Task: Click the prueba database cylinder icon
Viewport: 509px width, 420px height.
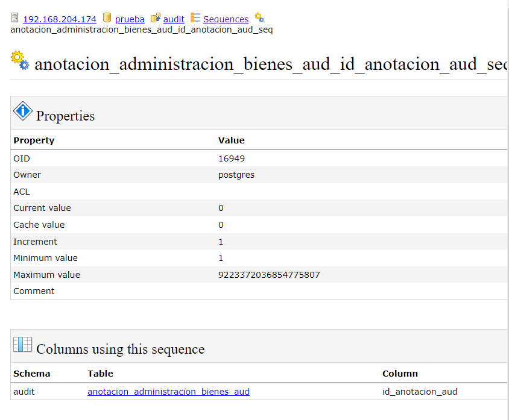Action: coord(107,19)
